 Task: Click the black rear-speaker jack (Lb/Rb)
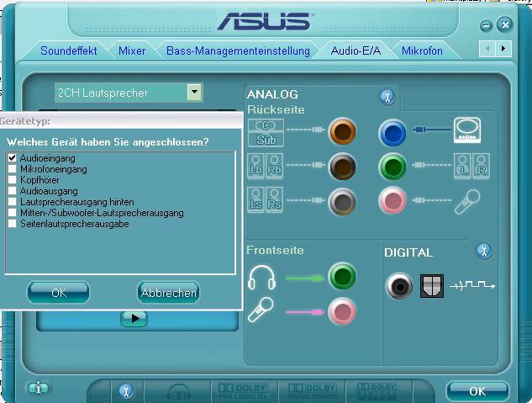tap(342, 167)
